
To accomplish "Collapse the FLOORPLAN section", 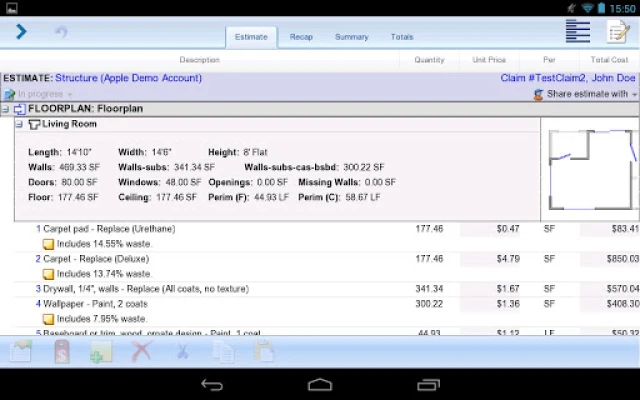I will click(5, 109).
